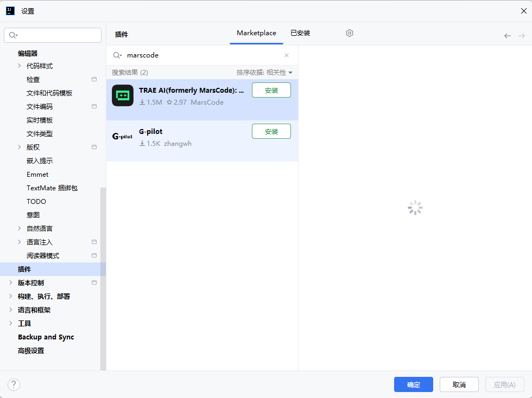Image resolution: width=532 pixels, height=398 pixels.
Task: Click the plugin settings gear icon
Action: tap(350, 33)
